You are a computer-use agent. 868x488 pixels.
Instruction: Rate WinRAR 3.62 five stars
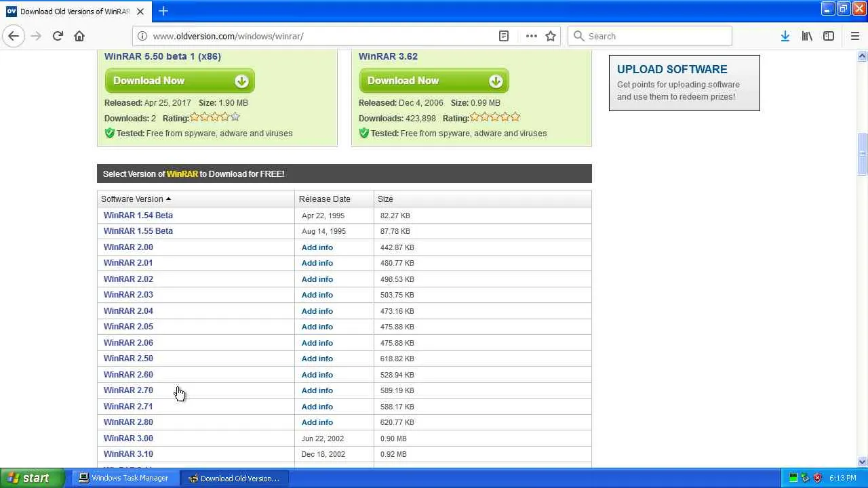515,117
